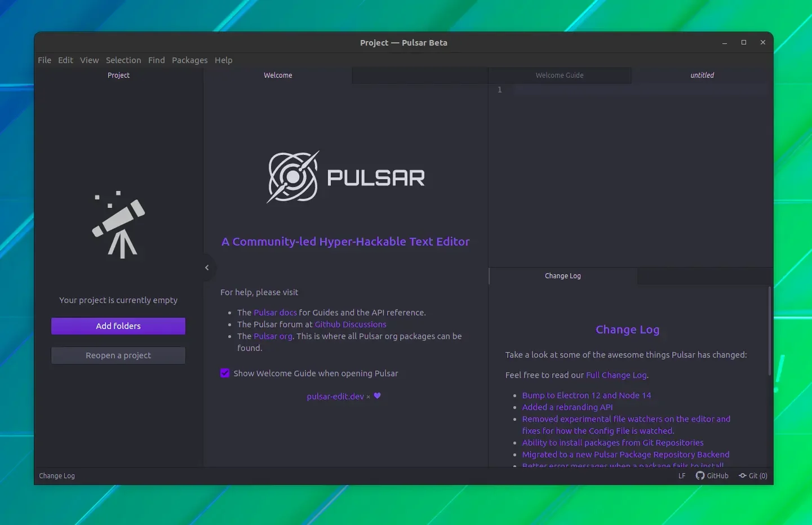812x525 pixels.
Task: Uncheck Show Welcome Guide when opening Pulsar
Action: tap(225, 373)
